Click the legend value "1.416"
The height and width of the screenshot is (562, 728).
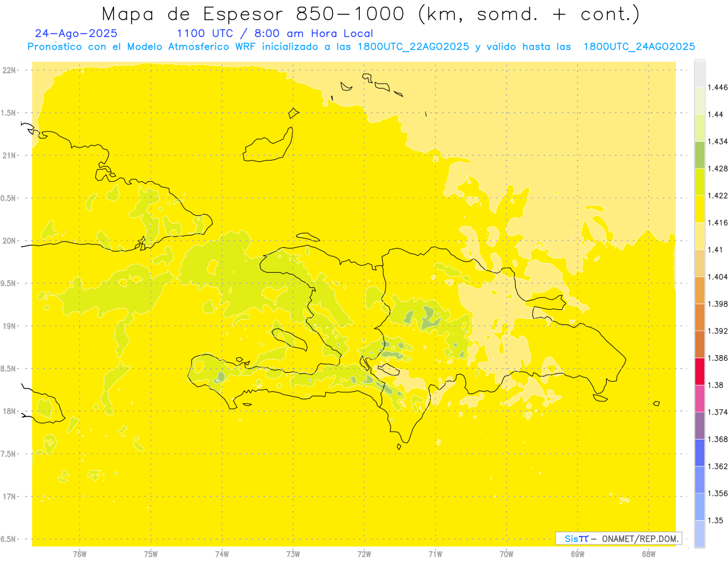(718, 222)
